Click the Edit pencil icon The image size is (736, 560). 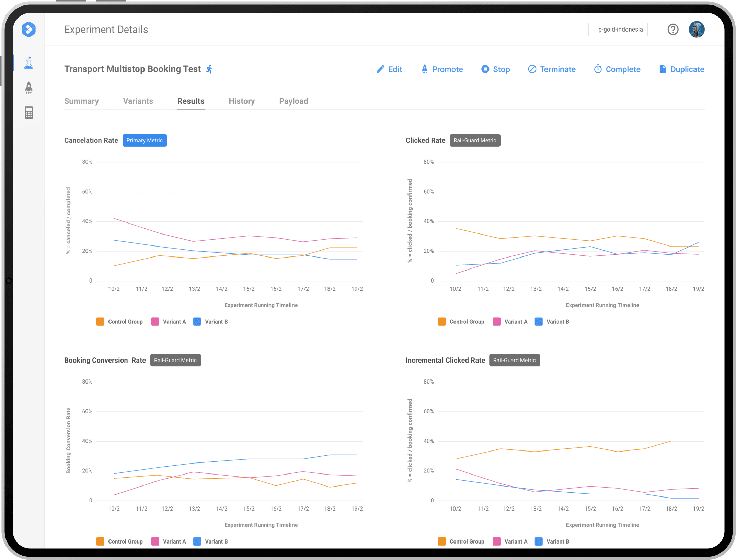[380, 69]
